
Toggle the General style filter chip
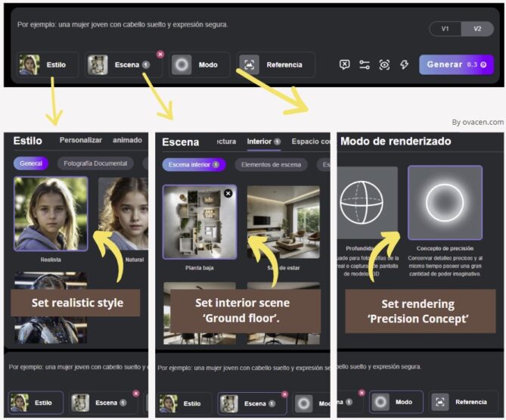(x=31, y=163)
